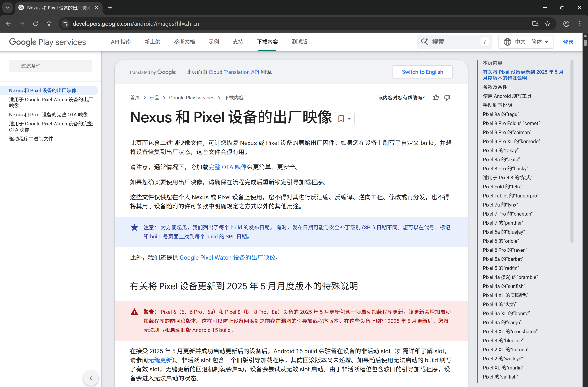The width and height of the screenshot is (588, 387).
Task: Open the Chrome profile menu
Action: pos(566,24)
